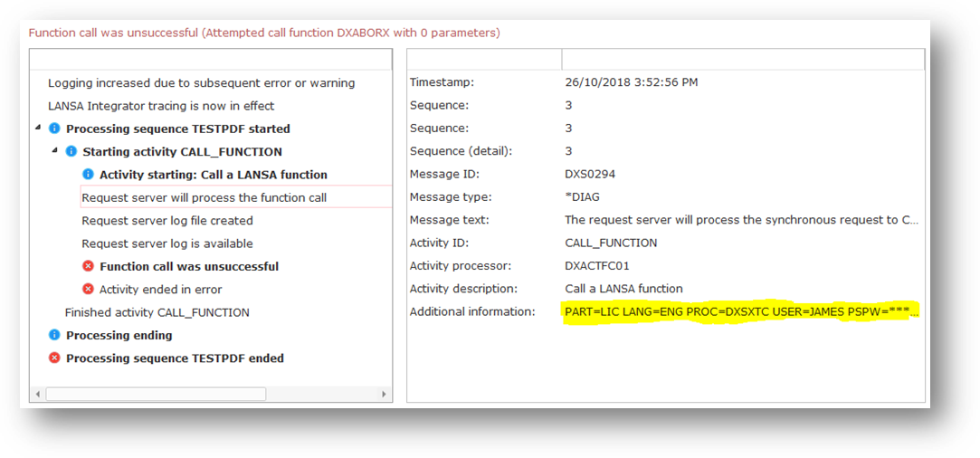Select 'Request server will process the function call' row
Screen dimensions: 980x458
click(x=236, y=197)
